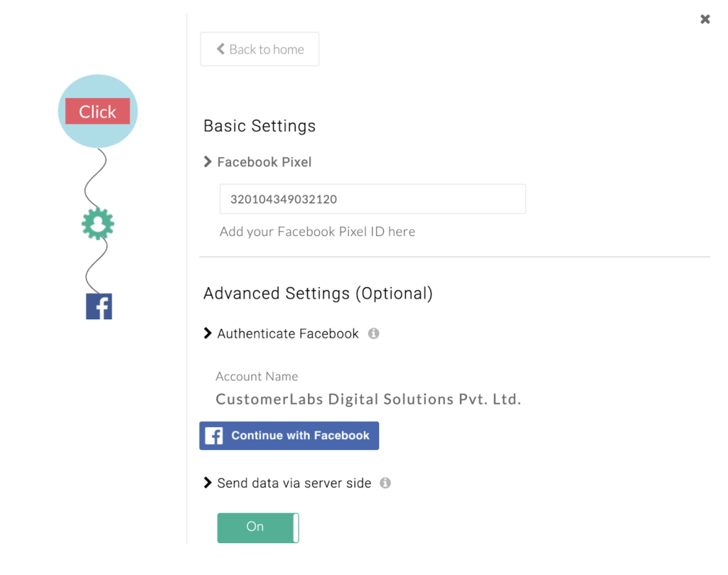Screen dimensions: 728x575
Task: Show info for Send data via server side
Action: pyautogui.click(x=385, y=483)
